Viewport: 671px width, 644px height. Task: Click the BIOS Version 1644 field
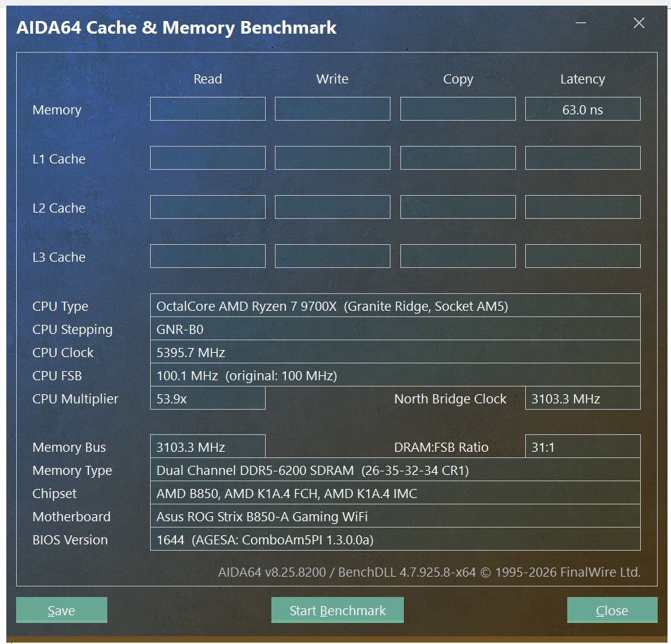pos(395,539)
